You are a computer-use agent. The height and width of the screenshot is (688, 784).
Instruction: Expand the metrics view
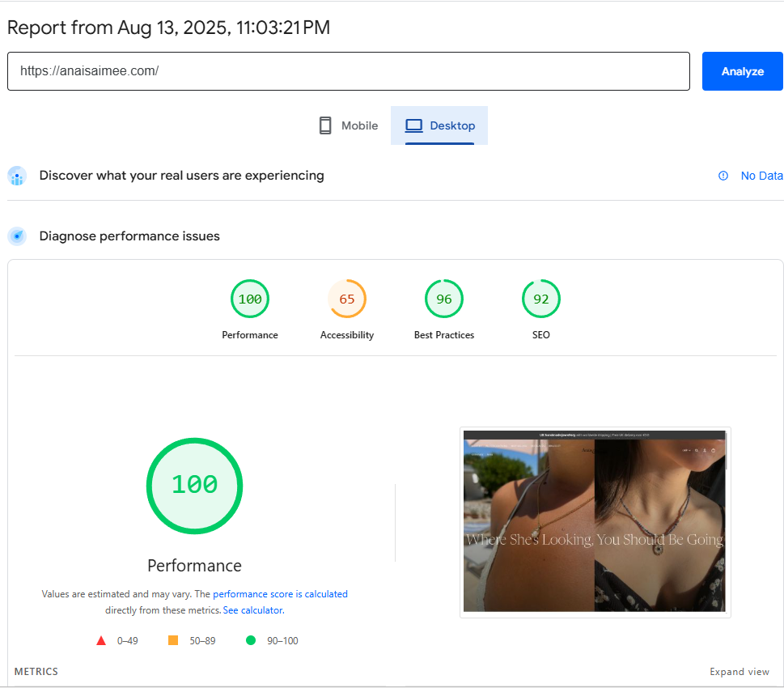tap(740, 672)
